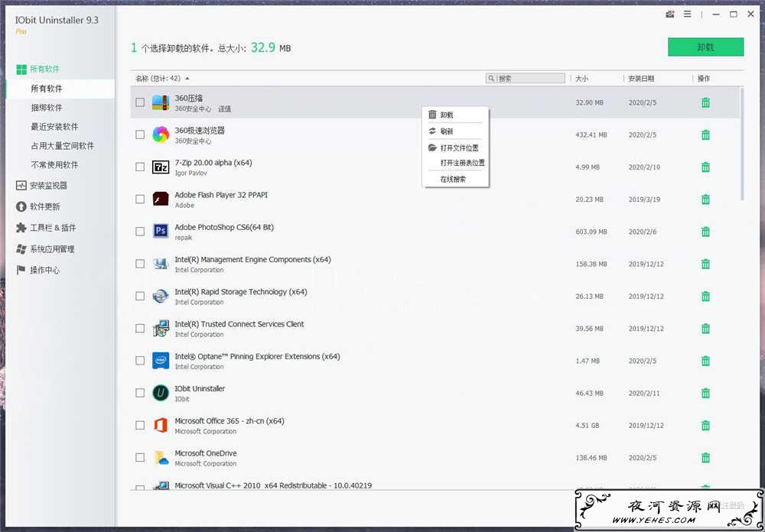Click the OneDrive app icon
The height and width of the screenshot is (532, 765).
(x=161, y=458)
